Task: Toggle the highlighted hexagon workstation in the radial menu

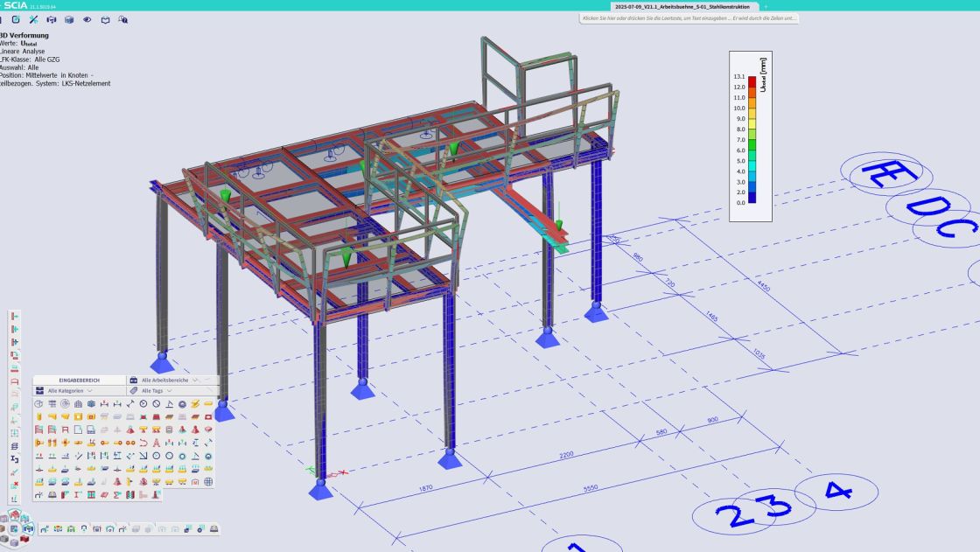Action: [28, 529]
